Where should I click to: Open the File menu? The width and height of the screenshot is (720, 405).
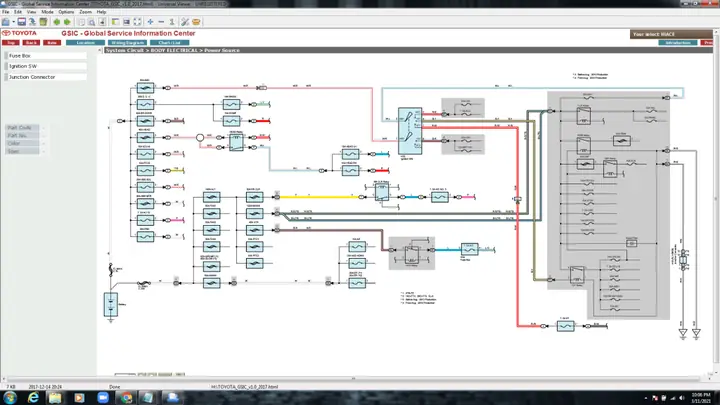click(x=6, y=12)
